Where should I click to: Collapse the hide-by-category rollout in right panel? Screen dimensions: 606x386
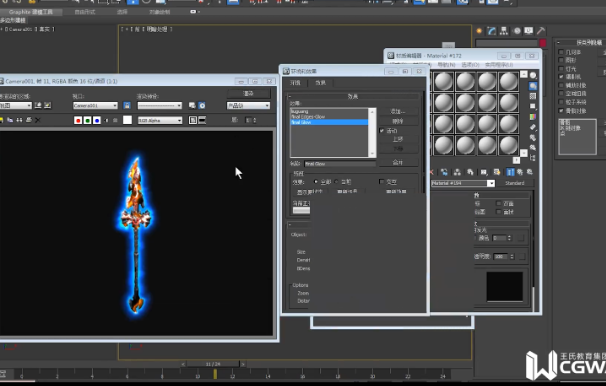(580, 42)
